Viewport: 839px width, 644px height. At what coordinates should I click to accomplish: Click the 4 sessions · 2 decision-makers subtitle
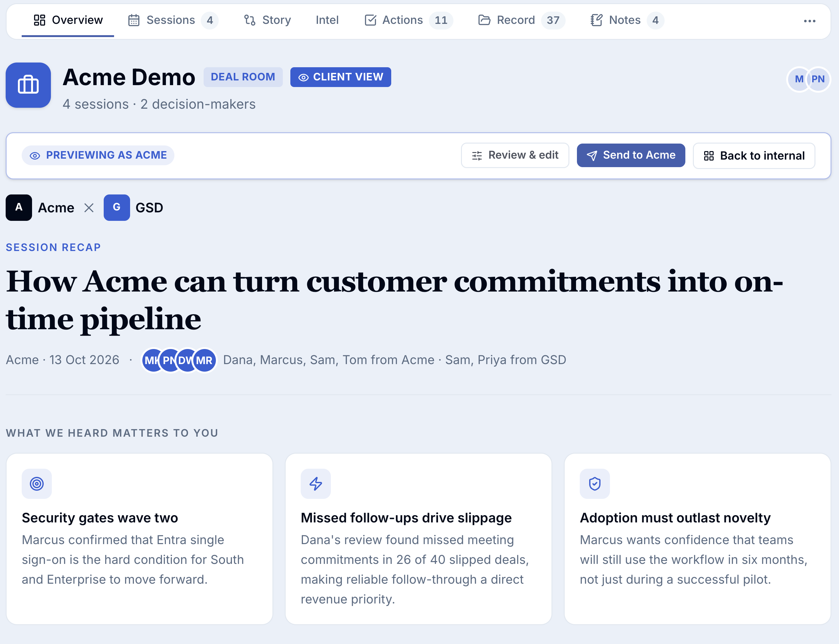(159, 104)
